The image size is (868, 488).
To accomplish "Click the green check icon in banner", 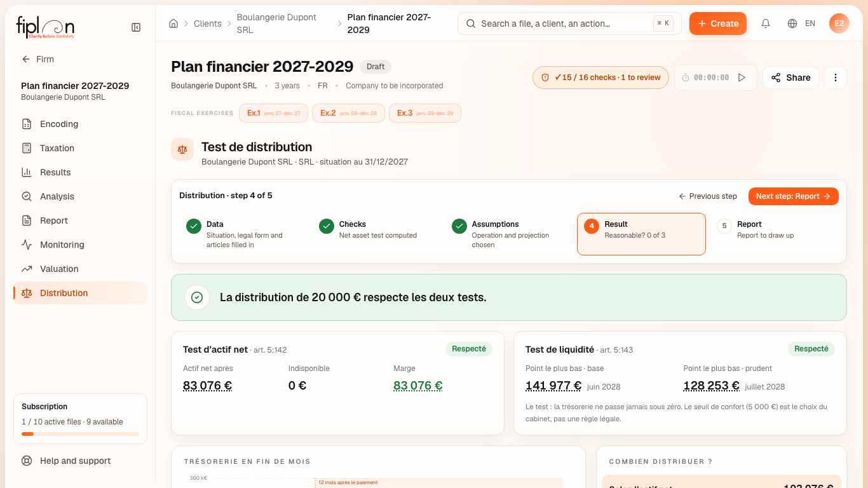I will click(197, 297).
